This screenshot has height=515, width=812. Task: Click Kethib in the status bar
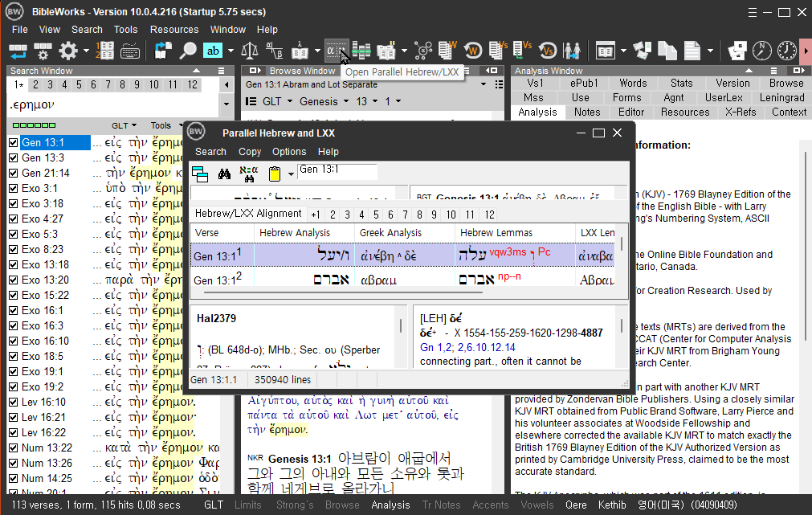[x=612, y=505]
